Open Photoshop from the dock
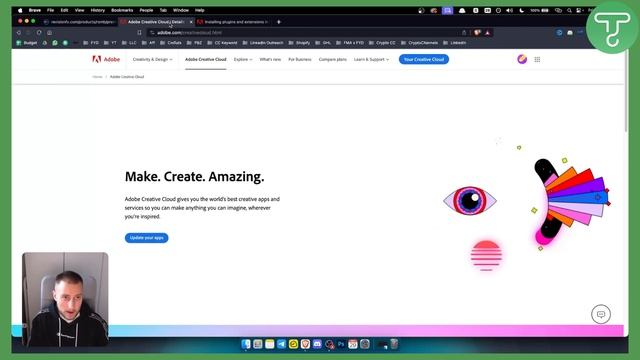 341,344
